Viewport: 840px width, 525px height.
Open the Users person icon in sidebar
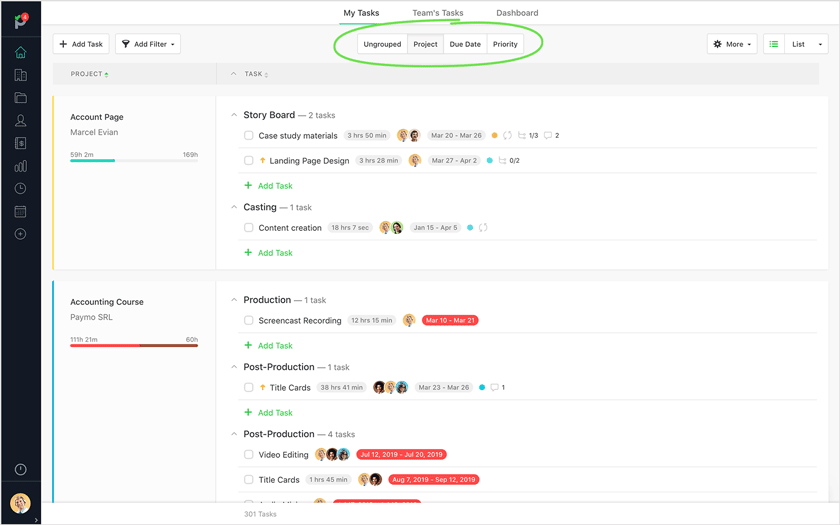(x=20, y=121)
